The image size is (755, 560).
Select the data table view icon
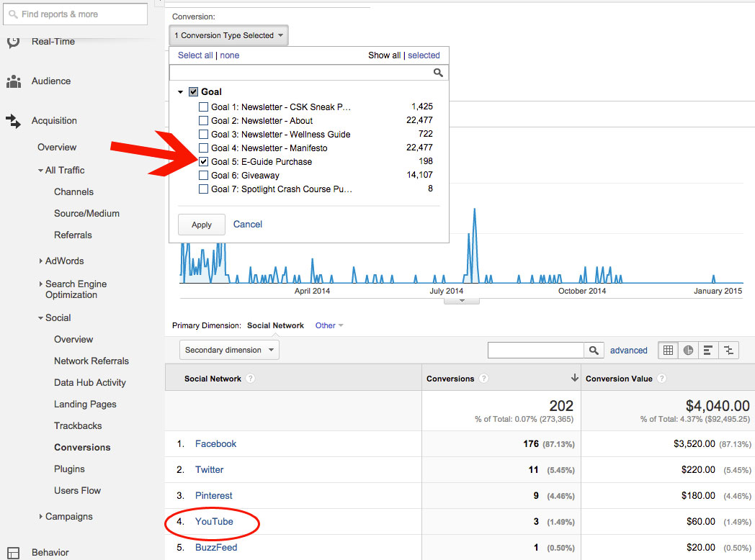coord(668,351)
